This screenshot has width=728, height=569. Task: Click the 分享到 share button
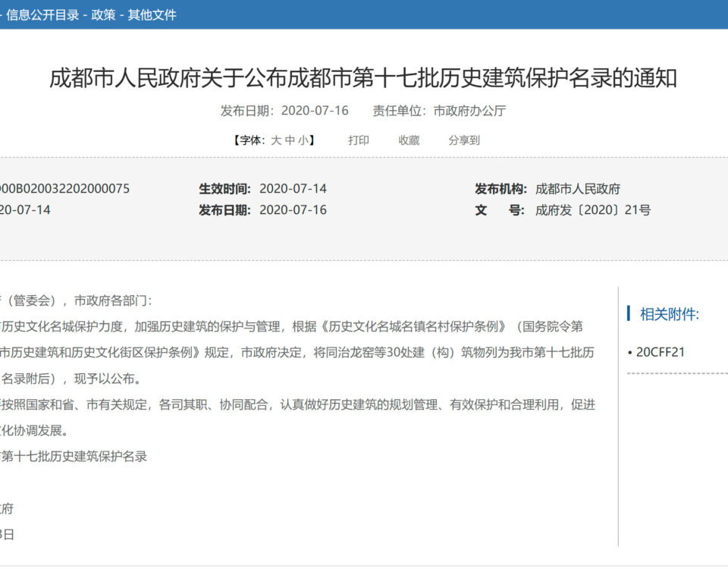[464, 140]
